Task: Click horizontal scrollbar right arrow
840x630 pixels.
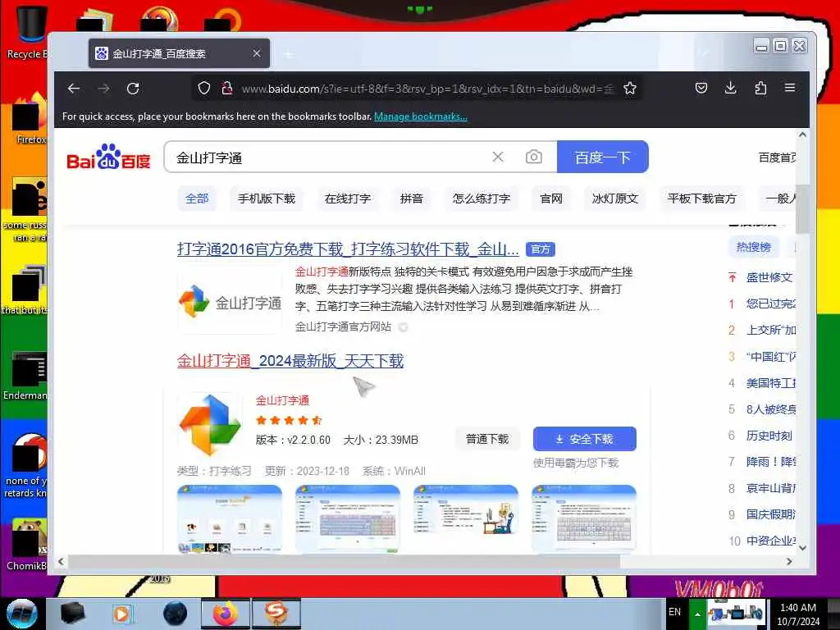Action: (x=789, y=561)
